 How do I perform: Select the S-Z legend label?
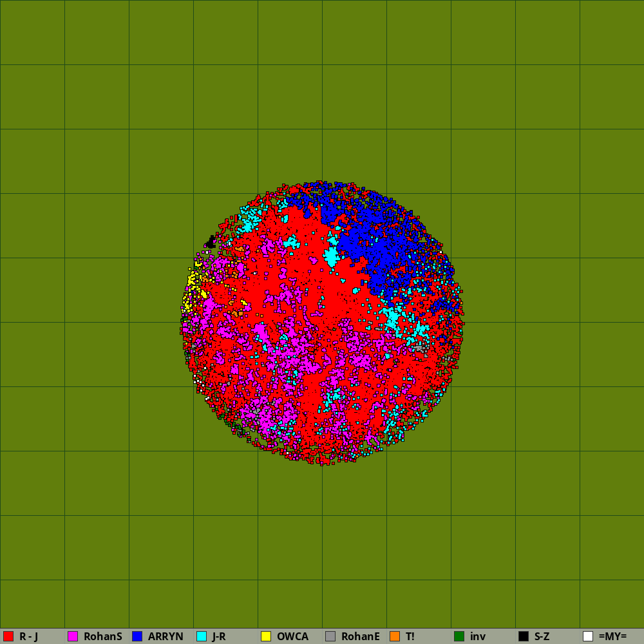(x=542, y=636)
